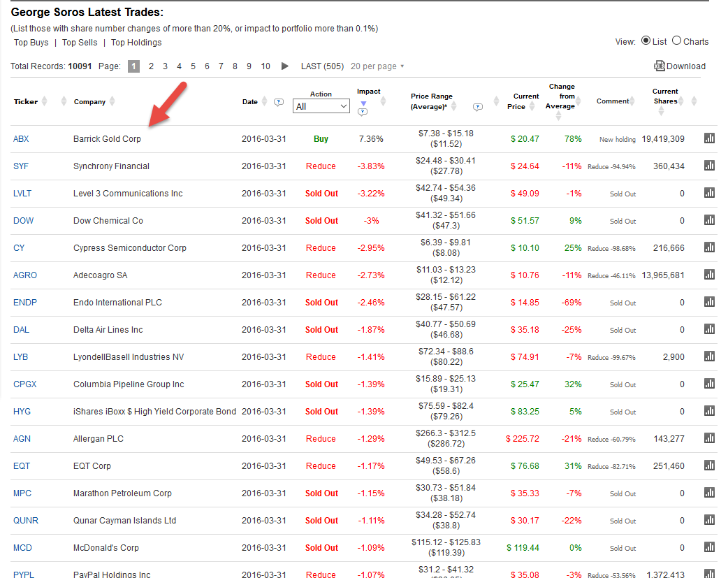Open chart icon for Level 3 Communications row
Image resolution: width=728 pixels, height=578 pixels.
pos(709,192)
